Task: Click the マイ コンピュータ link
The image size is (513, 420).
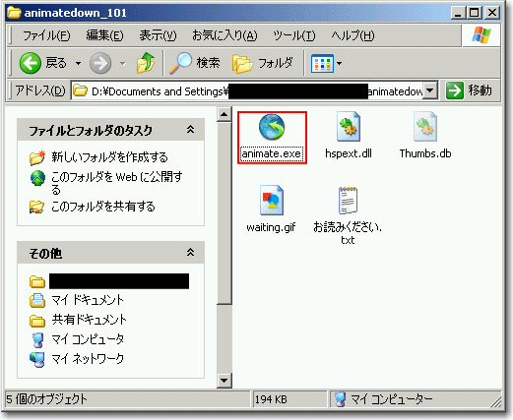Action: (88, 338)
